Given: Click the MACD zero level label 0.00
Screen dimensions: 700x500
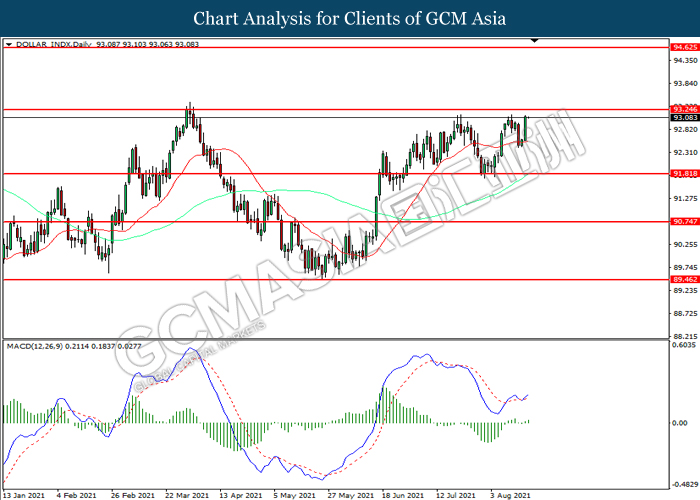Looking at the screenshot, I should coord(679,423).
